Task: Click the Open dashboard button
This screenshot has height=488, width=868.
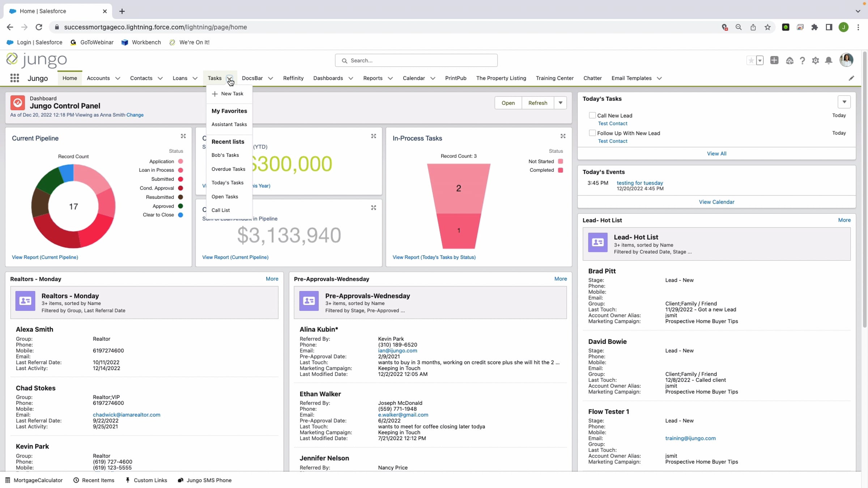Action: pyautogui.click(x=508, y=103)
